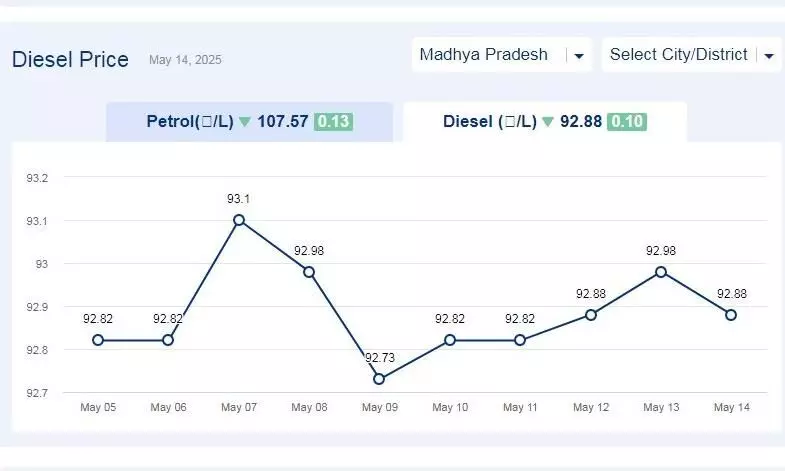Image resolution: width=785 pixels, height=471 pixels.
Task: Click the City/District dropdown arrow
Action: [x=769, y=56]
